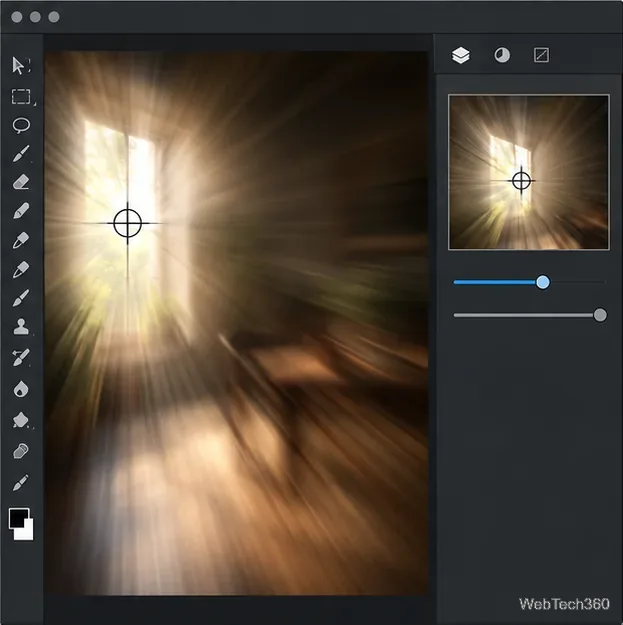Click the middle window control dot

(35, 17)
